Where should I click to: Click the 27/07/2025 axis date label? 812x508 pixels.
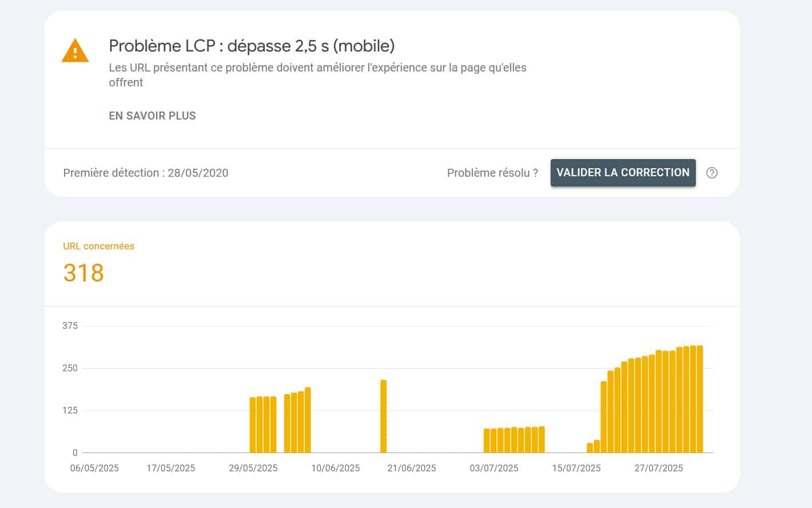[659, 468]
